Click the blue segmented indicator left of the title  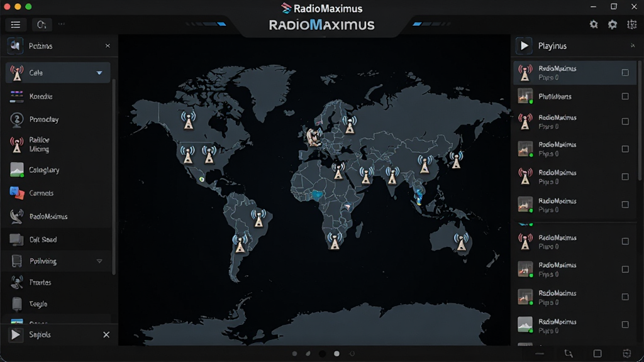[206, 24]
